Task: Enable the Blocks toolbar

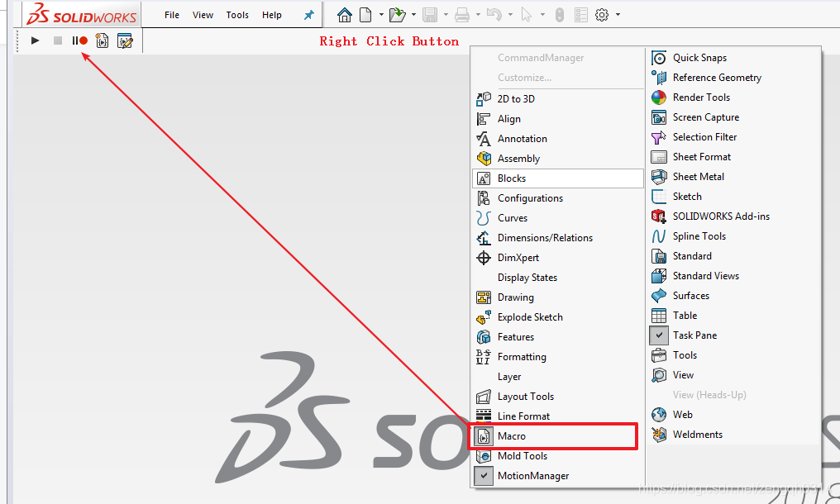Action: (x=558, y=178)
